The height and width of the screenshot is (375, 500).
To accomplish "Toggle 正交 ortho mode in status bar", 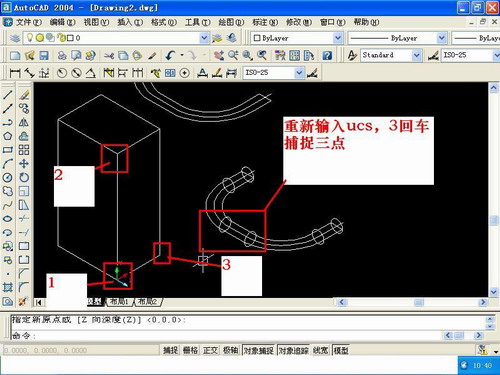I will [210, 350].
